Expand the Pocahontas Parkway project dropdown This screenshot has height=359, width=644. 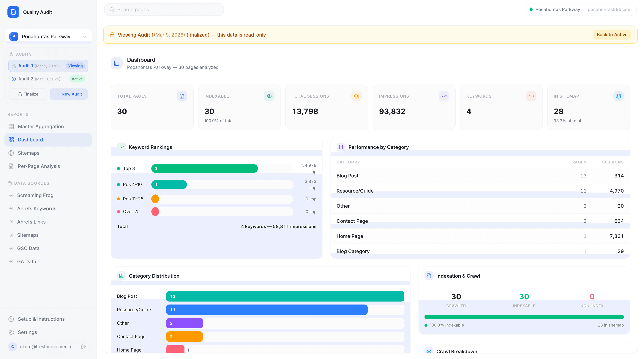pyautogui.click(x=48, y=37)
